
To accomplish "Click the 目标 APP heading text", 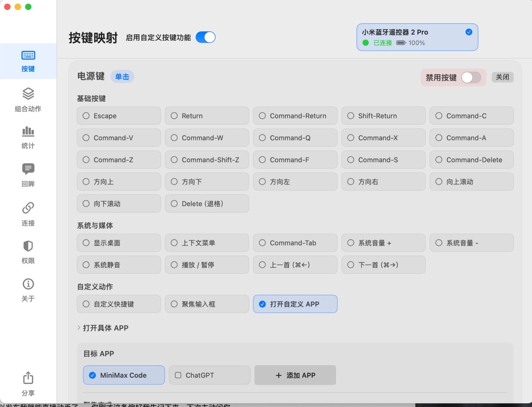I will coord(99,353).
